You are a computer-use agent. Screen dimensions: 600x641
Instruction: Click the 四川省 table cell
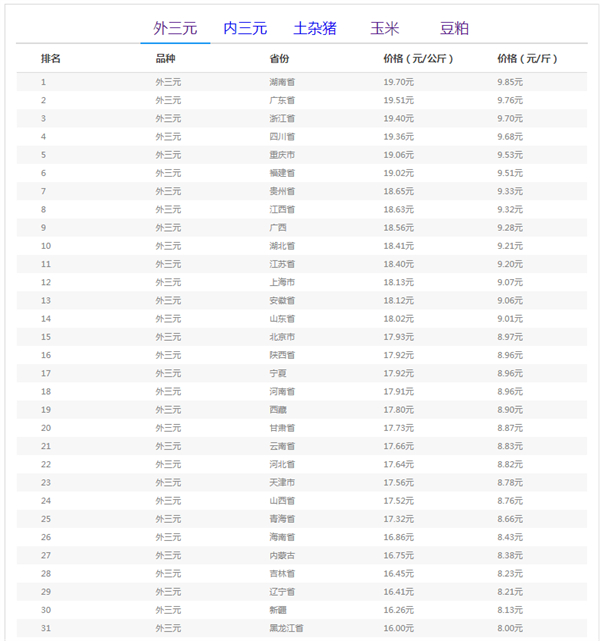click(x=282, y=137)
